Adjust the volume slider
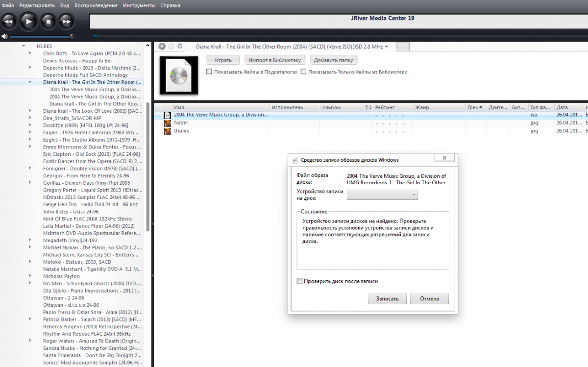Image resolution: width=588 pixels, height=367 pixels. coord(41,36)
